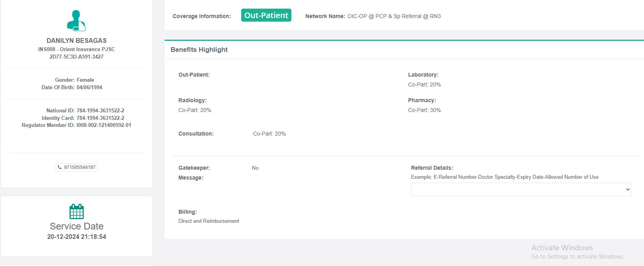Click the Regulator Member ID value
This screenshot has width=644, height=266.
[104, 125]
